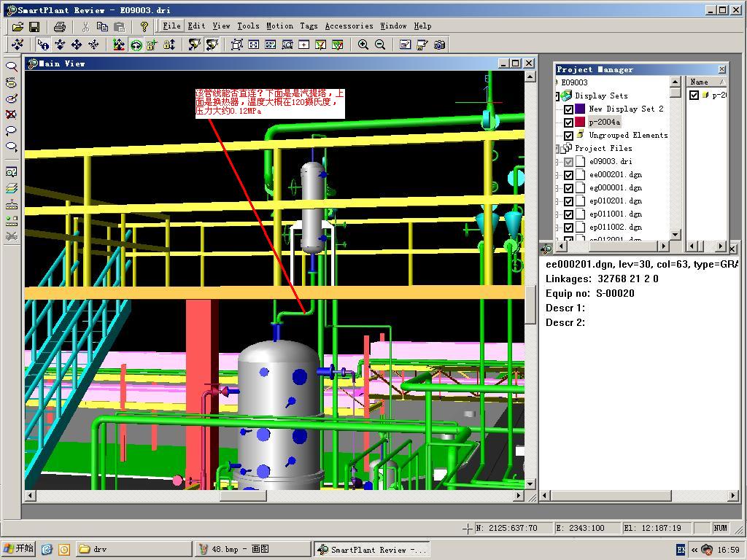Switch to 48.bmp Paint taskbar button
Image resolution: width=747 pixels, height=560 pixels.
[x=252, y=549]
